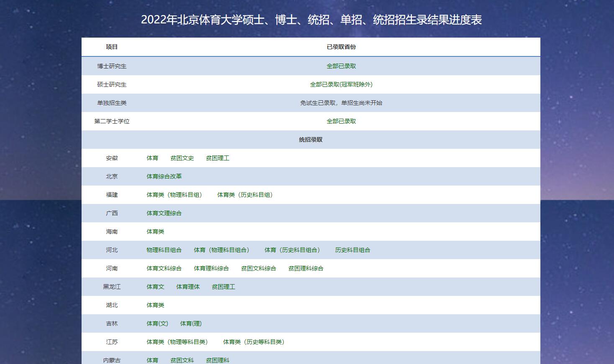Open 河南 体育理科综合 link
This screenshot has width=614, height=364.
[211, 268]
